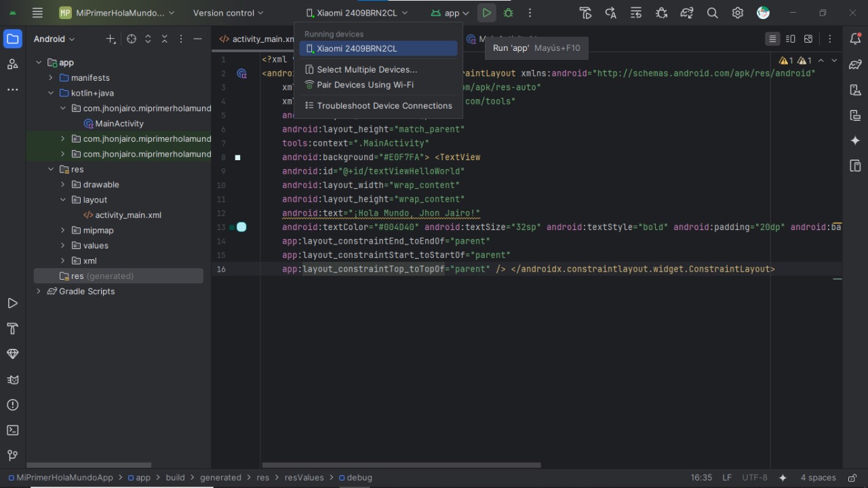Click the editor horizontal scrollbar
The image size is (868, 488).
pos(401,465)
